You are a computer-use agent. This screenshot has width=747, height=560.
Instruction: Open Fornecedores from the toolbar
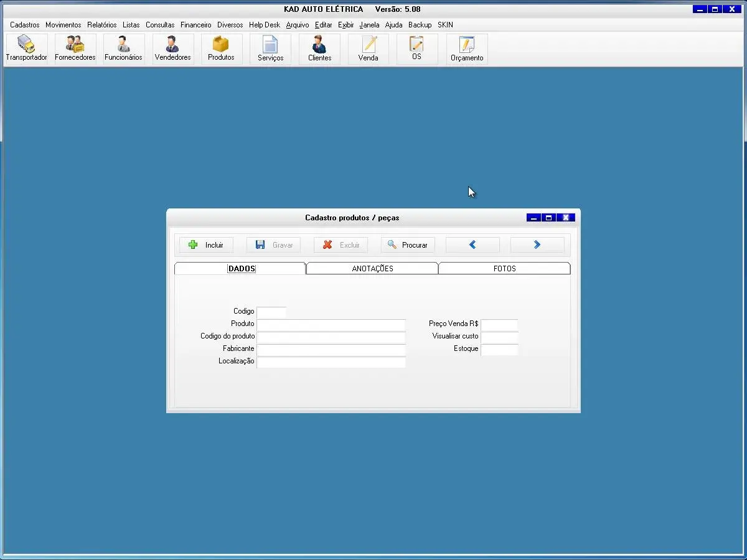(x=75, y=49)
